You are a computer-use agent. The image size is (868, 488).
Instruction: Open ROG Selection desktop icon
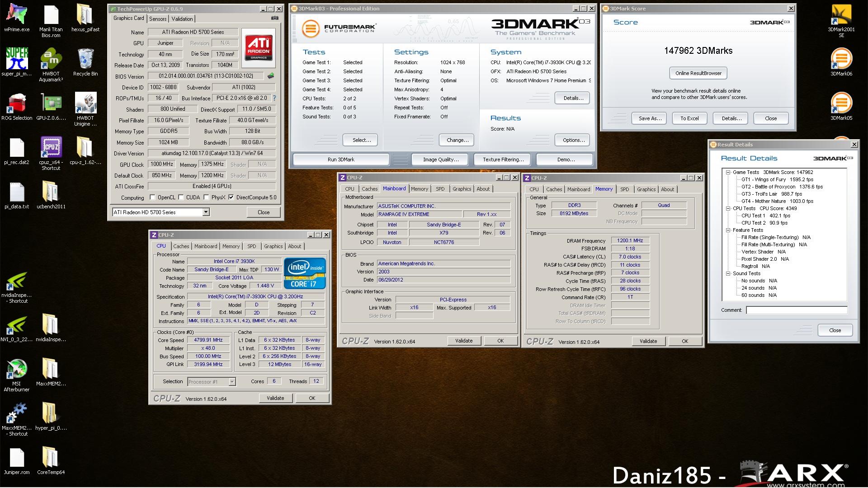click(x=17, y=106)
